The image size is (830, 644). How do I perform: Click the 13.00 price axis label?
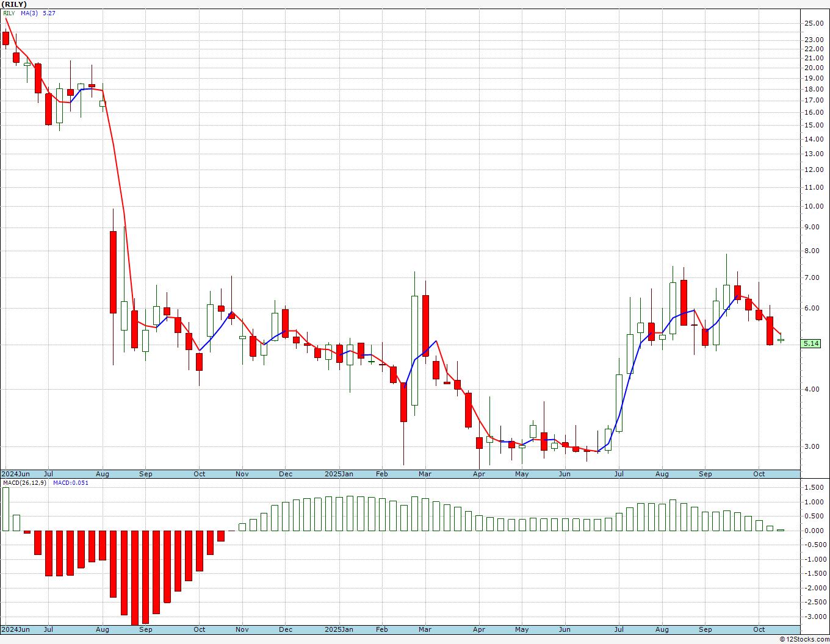pos(814,154)
